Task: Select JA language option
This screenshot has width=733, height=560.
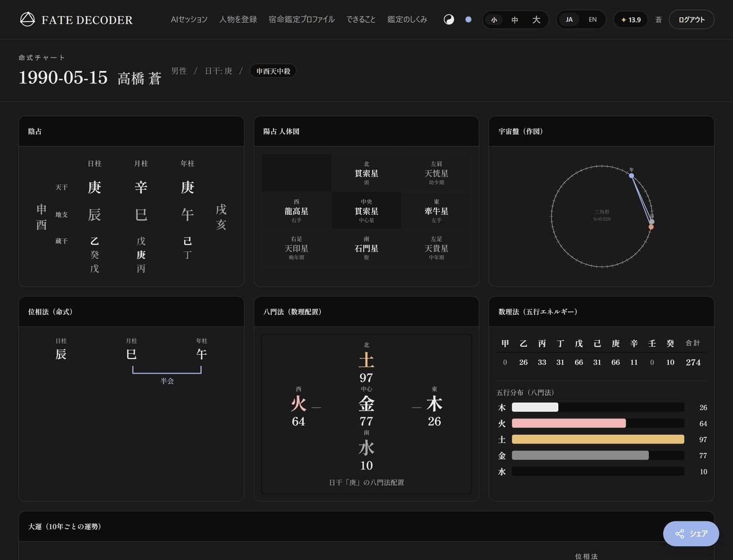Action: pos(569,20)
